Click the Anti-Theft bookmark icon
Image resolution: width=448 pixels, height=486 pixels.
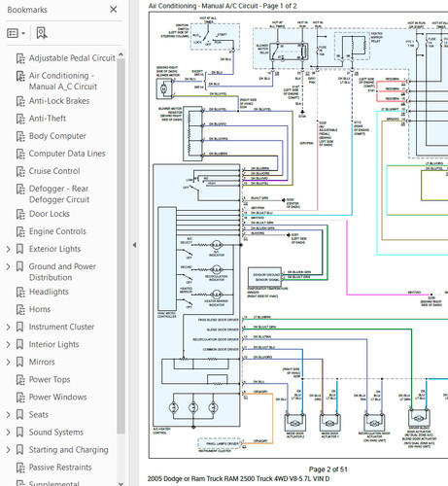click(x=20, y=119)
